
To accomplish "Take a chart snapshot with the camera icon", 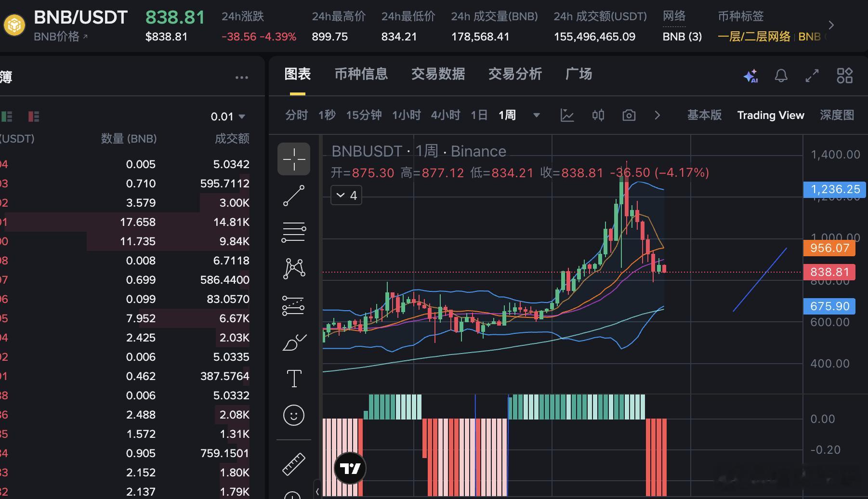I will click(x=629, y=115).
